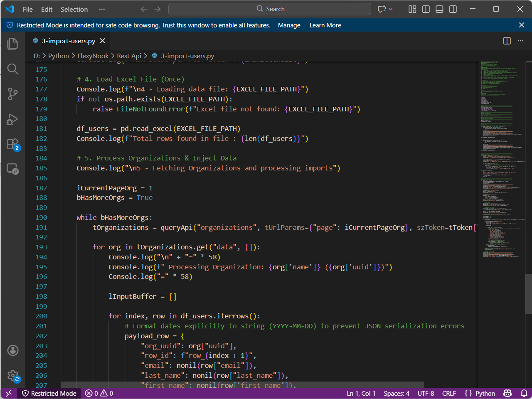Expand the Copilot chat dropdown arrow
The width and height of the screenshot is (532, 399).
point(391,9)
